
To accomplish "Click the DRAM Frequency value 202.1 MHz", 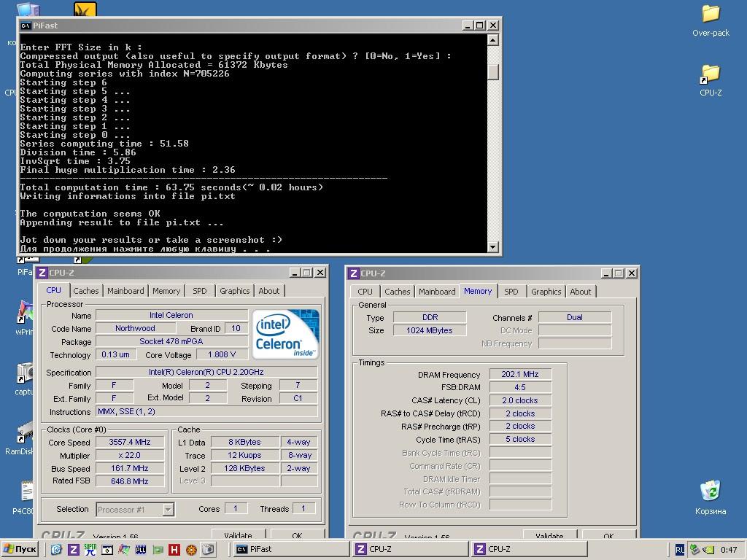I will [520, 374].
